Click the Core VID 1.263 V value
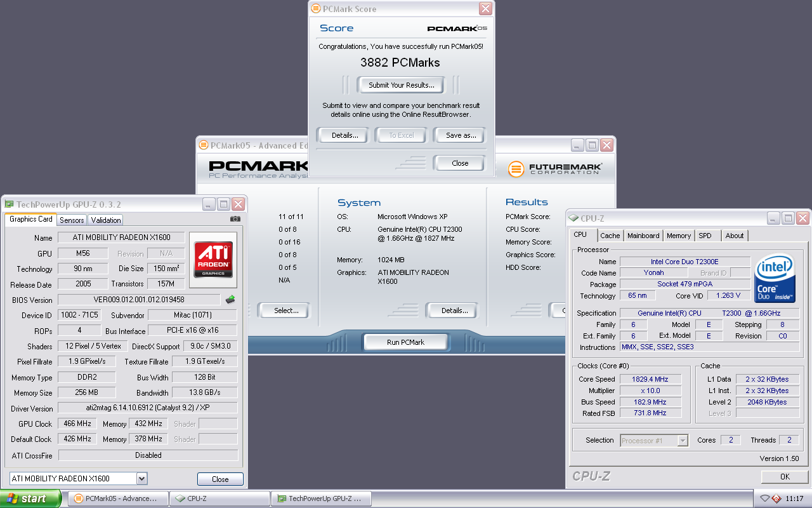Viewport: 812px width, 508px height. coord(728,296)
